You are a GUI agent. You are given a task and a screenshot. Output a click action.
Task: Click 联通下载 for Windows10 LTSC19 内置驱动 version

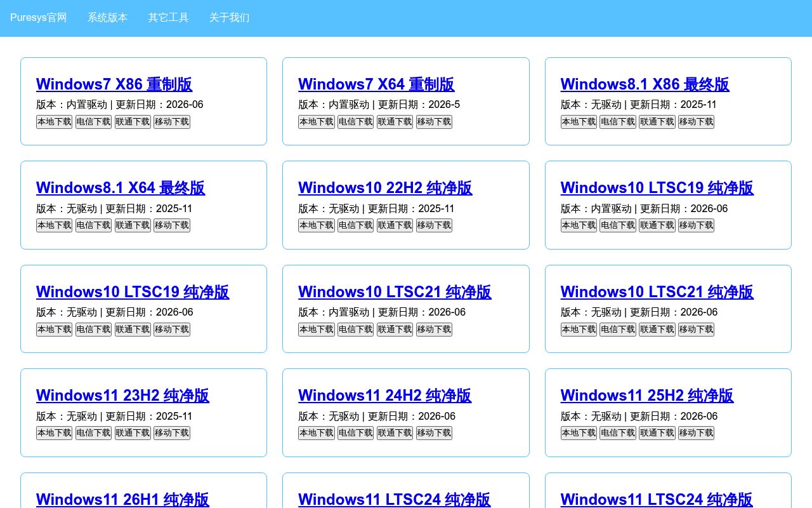pyautogui.click(x=657, y=225)
